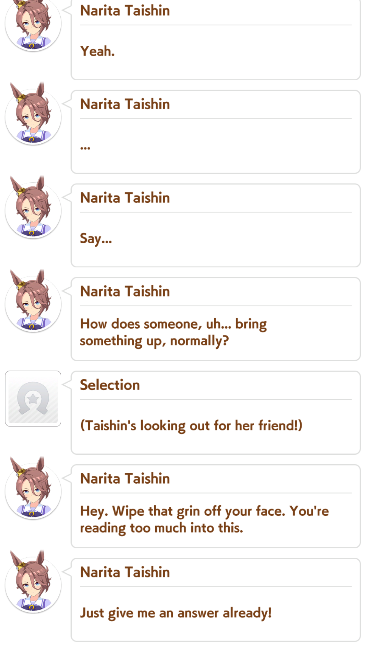This screenshot has height=645, width=365.
Task: Click Taishin's avatar beside the "Just give me an answer" message
Action: click(x=33, y=584)
